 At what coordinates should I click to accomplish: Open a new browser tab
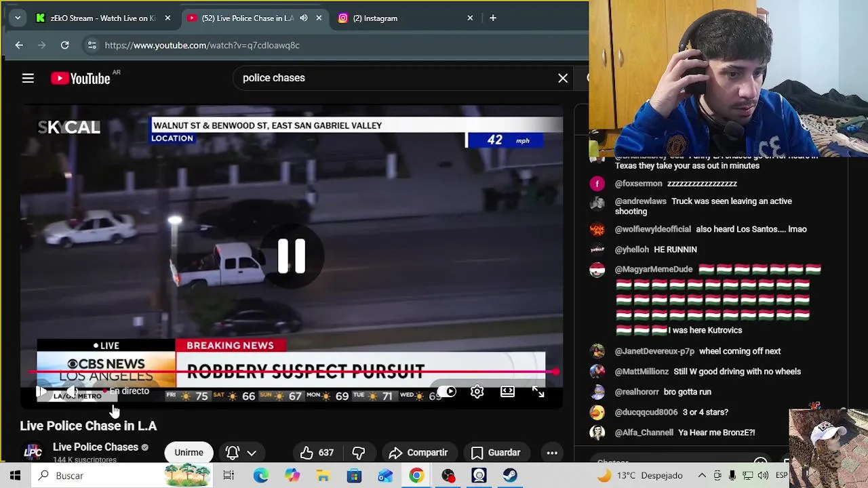pos(493,18)
